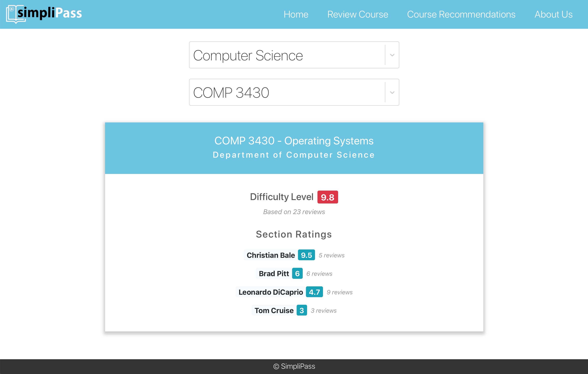Click Leonardo DiCaprio's 4.7 rating badge
The width and height of the screenshot is (588, 374).
click(x=314, y=292)
